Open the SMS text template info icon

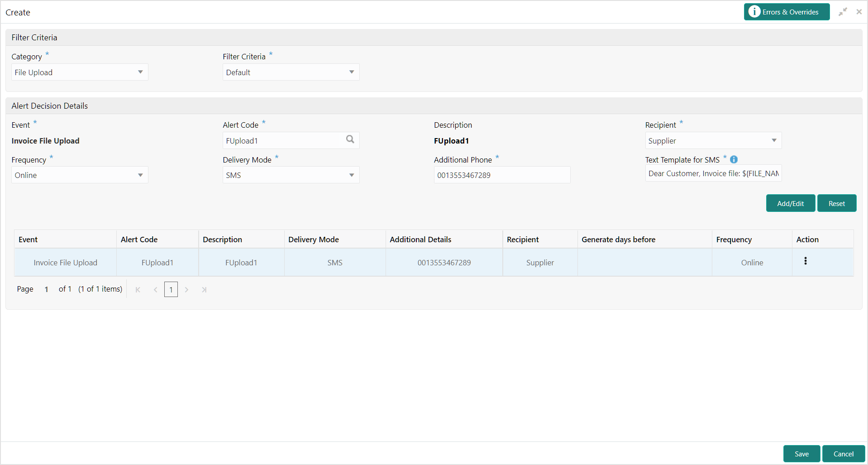pyautogui.click(x=734, y=159)
